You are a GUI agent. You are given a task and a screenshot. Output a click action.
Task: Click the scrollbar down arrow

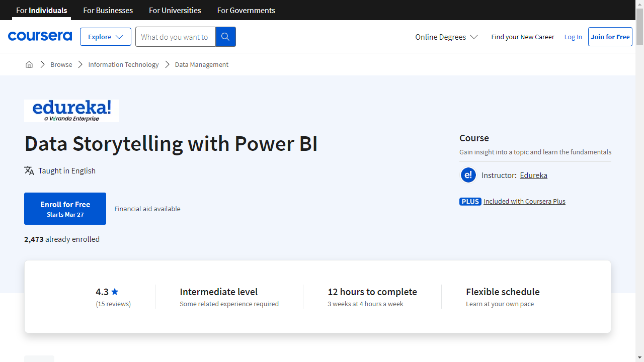click(x=639, y=357)
